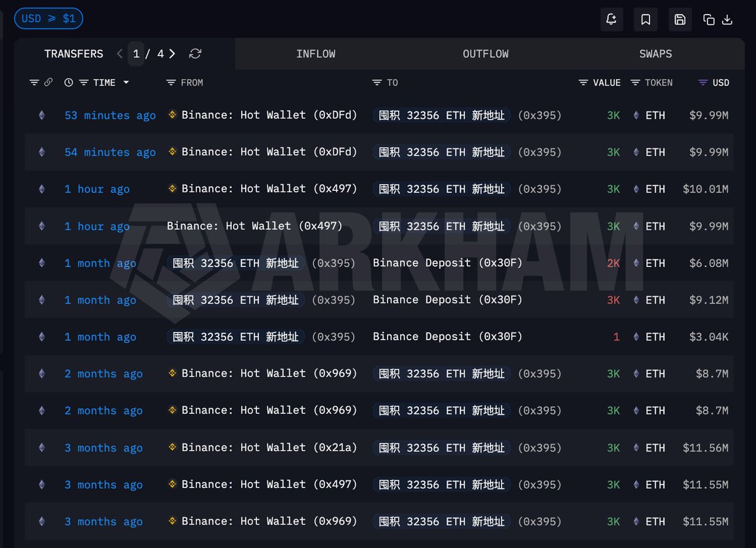Open the leftmost column filter icon
This screenshot has height=548, width=756.
click(x=34, y=83)
